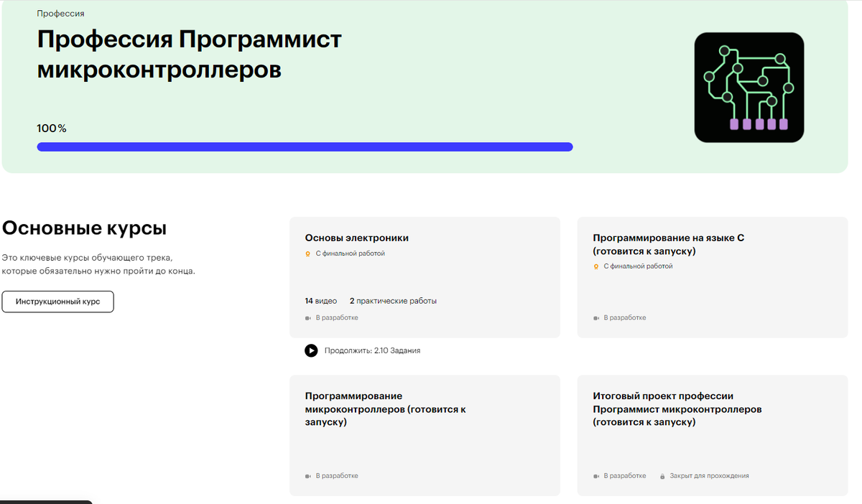Open the Итоговый проект профессии course
This screenshot has height=504, width=862.
(677, 409)
